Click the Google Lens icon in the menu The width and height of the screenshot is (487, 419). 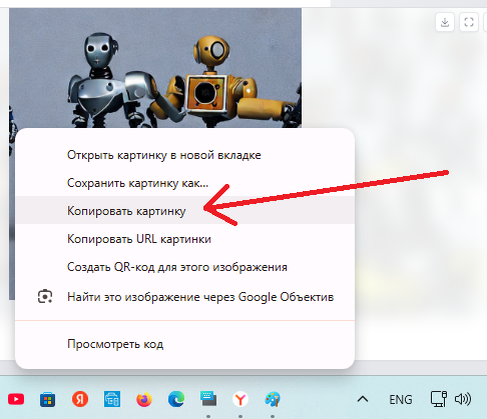pos(45,296)
